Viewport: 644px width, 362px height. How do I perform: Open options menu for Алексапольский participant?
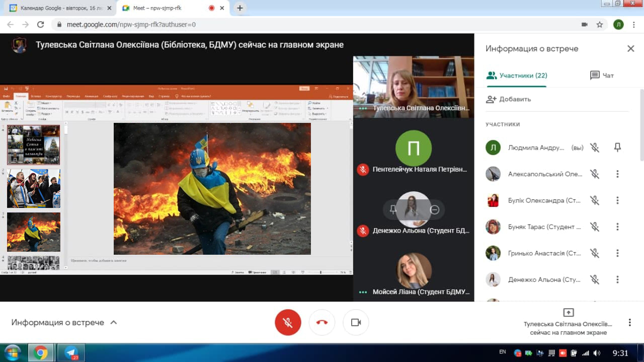617,174
